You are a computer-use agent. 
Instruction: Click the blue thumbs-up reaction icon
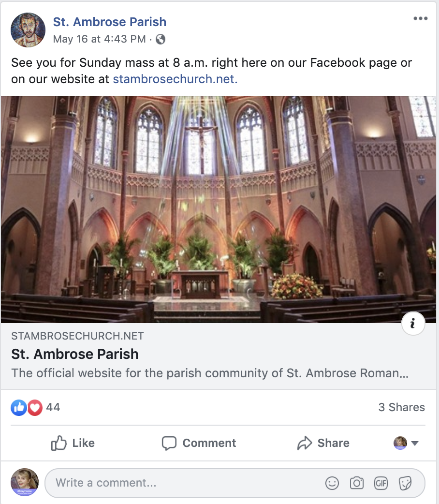(x=18, y=408)
